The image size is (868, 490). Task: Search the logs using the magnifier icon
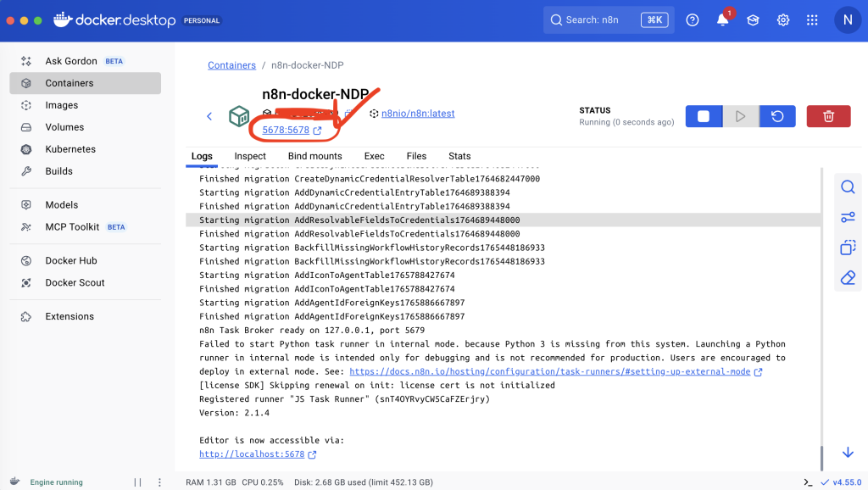(848, 187)
